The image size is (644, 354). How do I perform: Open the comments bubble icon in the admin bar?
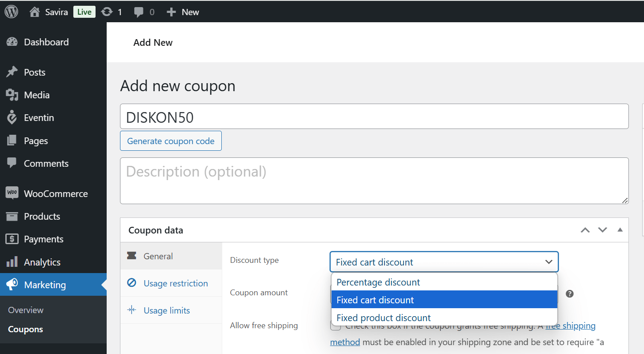pyautogui.click(x=139, y=12)
